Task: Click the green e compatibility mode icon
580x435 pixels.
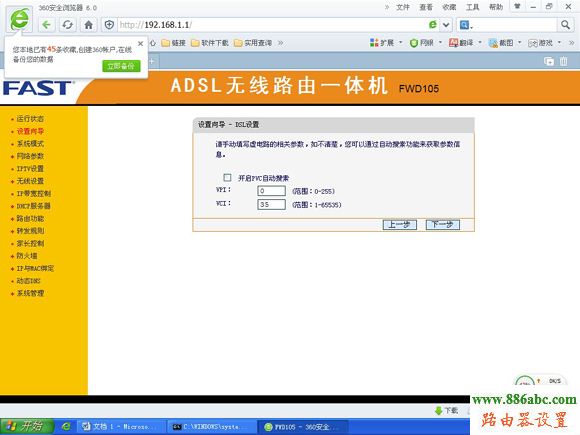Action: (x=432, y=25)
